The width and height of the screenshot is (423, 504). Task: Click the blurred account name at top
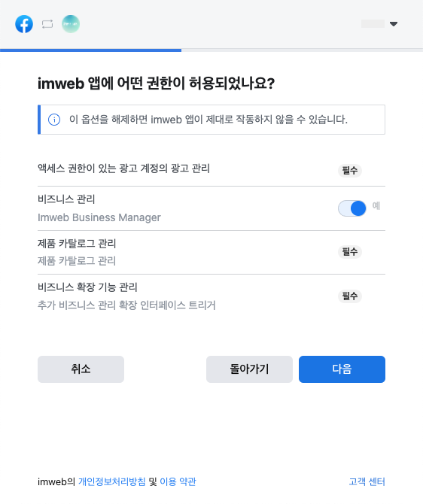[373, 24]
